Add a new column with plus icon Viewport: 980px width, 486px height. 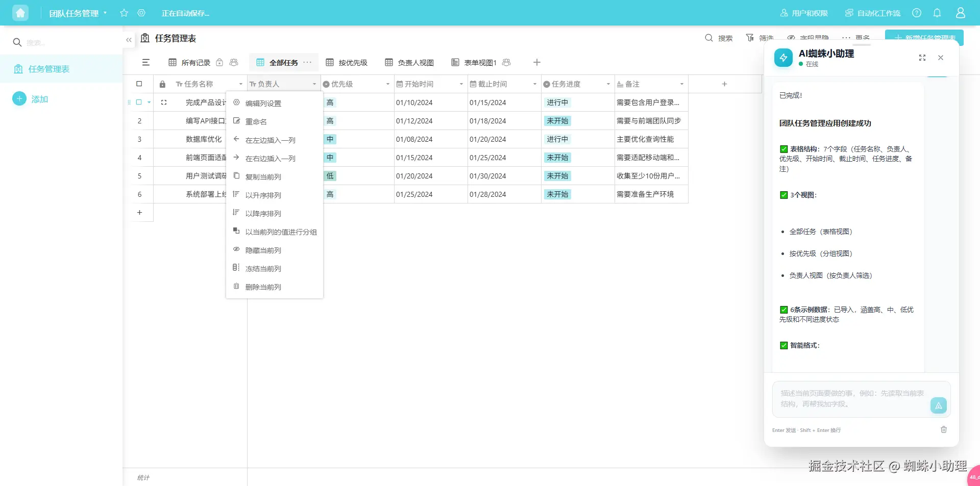tap(724, 84)
